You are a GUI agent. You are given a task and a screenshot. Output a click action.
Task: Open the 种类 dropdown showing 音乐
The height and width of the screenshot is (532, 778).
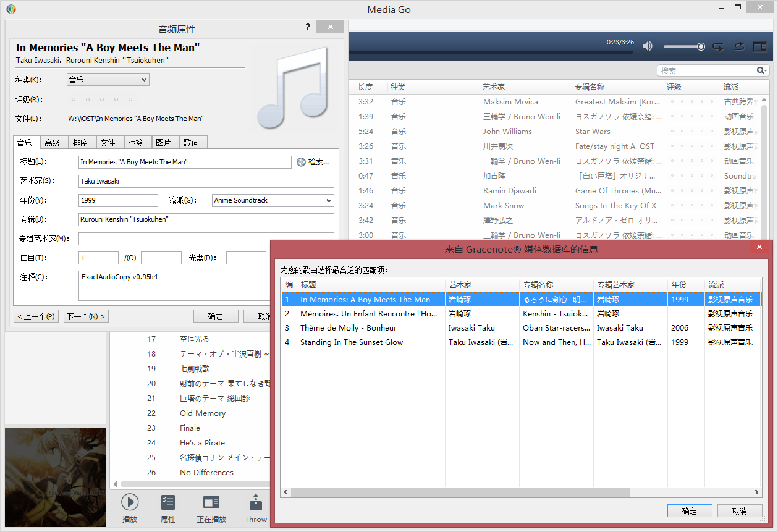click(108, 80)
